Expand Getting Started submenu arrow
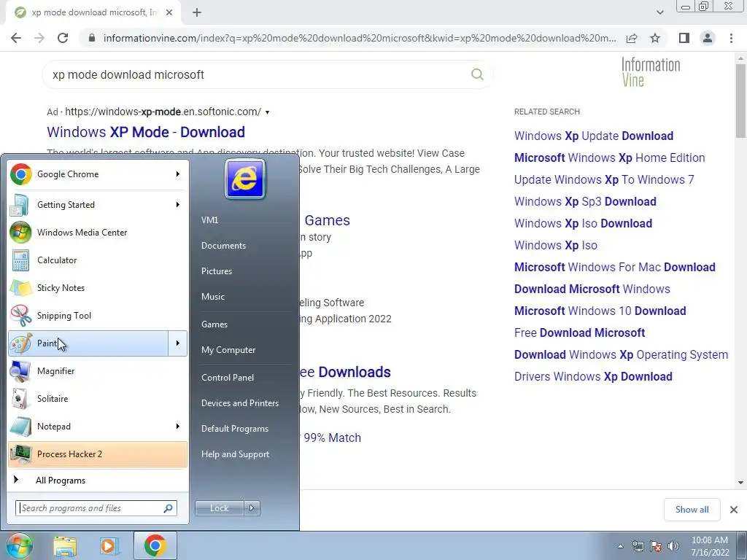 pos(178,205)
